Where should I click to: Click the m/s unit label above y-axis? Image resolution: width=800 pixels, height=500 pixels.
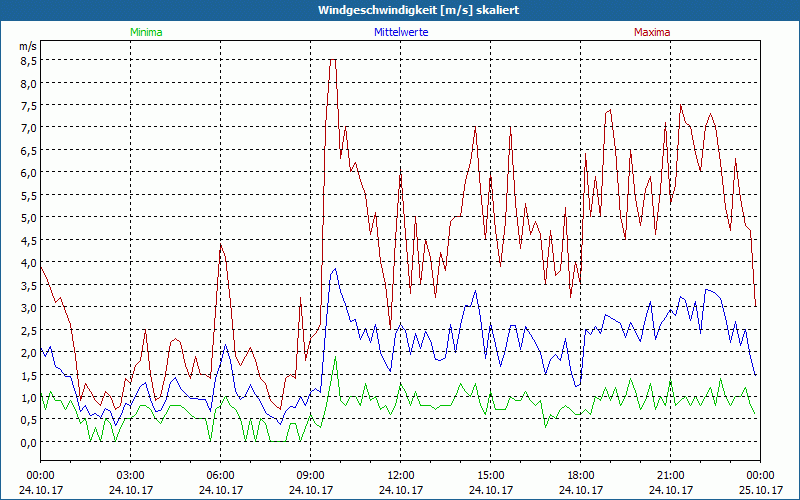click(27, 45)
